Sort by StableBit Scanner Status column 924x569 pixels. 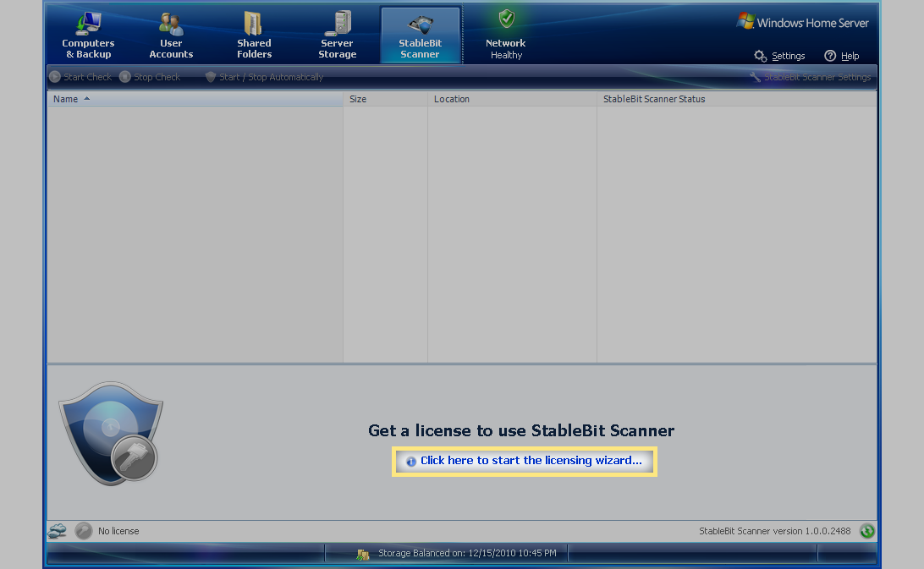[x=737, y=99]
